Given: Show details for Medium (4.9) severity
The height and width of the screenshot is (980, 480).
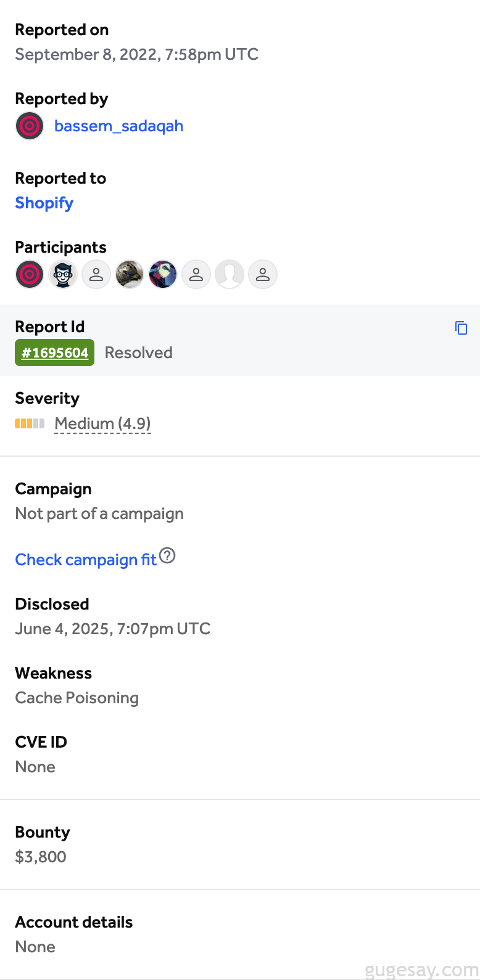Looking at the screenshot, I should click(102, 423).
